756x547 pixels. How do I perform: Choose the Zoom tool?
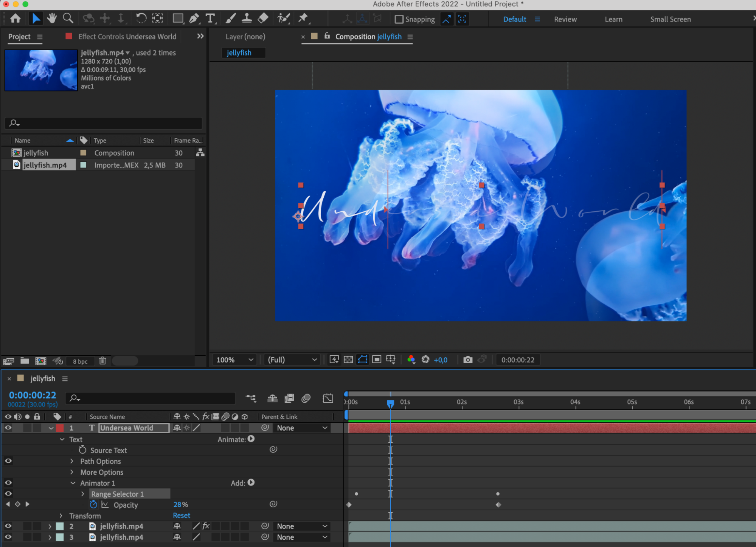click(68, 19)
